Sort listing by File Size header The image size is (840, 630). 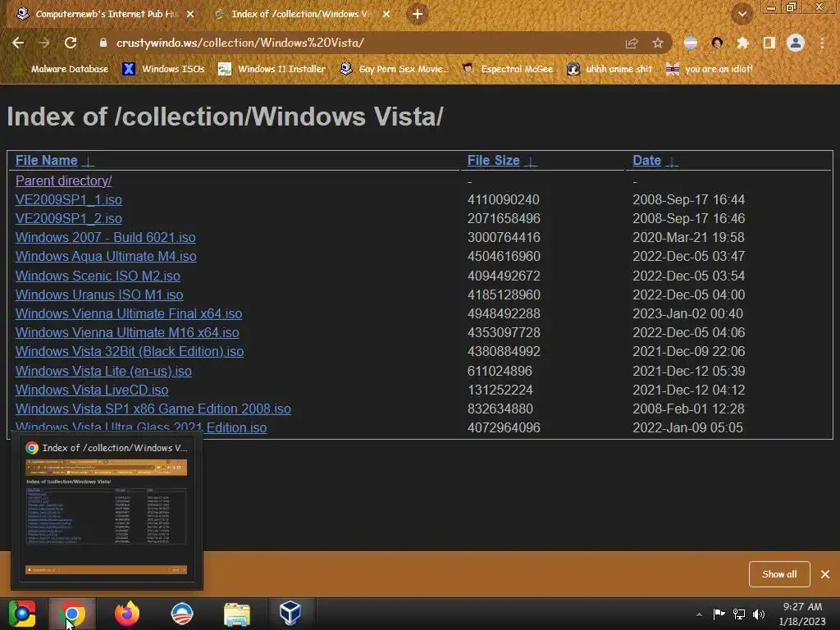click(493, 160)
